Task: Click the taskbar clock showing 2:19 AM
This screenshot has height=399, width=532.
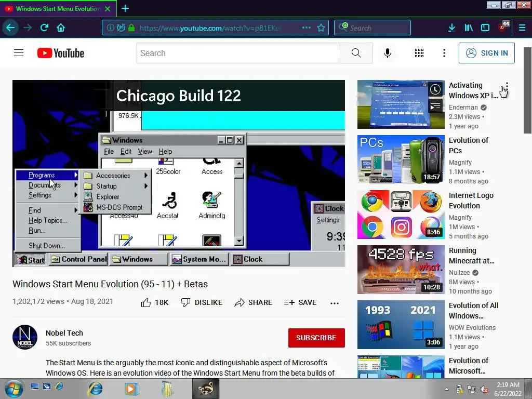Action: (x=508, y=389)
